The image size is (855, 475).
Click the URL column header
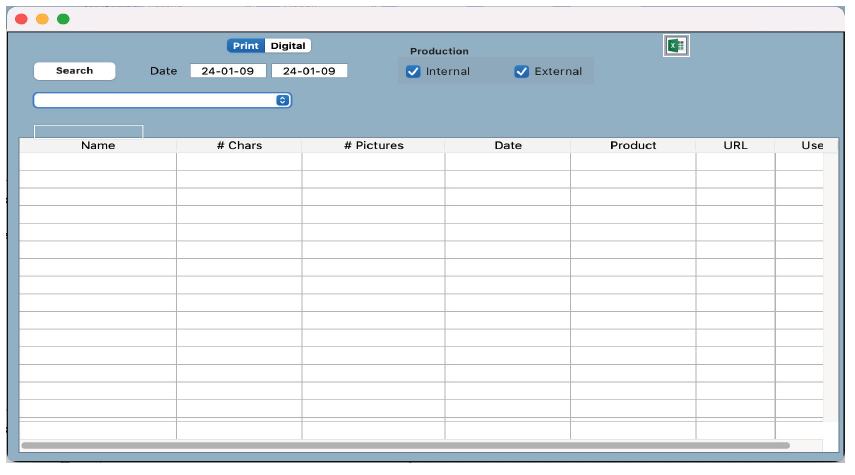[x=735, y=146]
